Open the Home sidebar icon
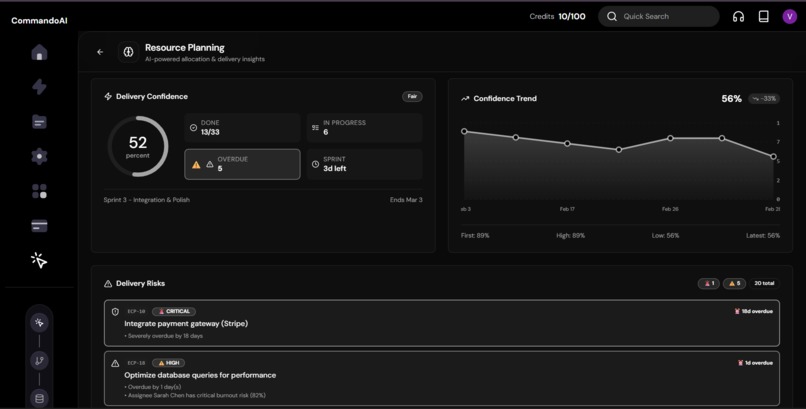Screen dimensions: 806x409 click(x=40, y=52)
